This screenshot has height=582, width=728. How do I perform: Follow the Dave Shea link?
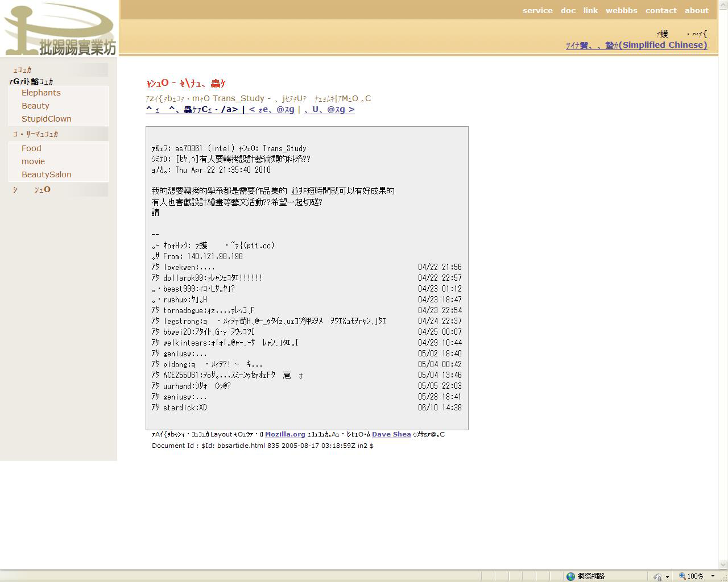tap(391, 434)
